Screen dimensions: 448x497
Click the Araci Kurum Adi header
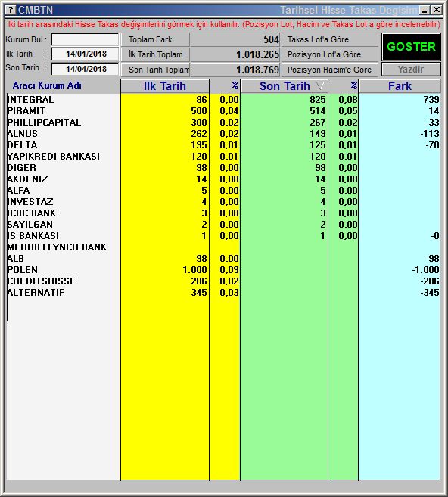(47, 85)
